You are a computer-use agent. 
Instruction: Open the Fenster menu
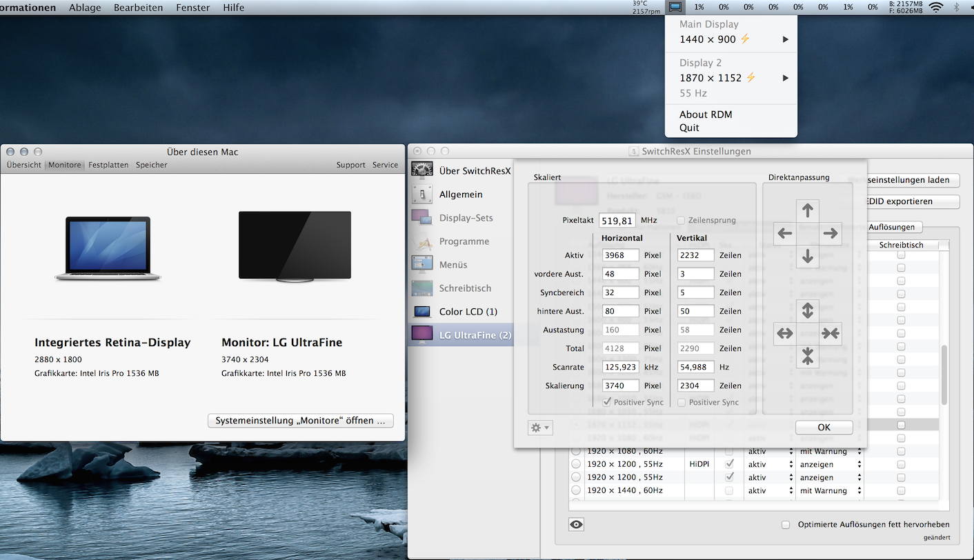193,8
